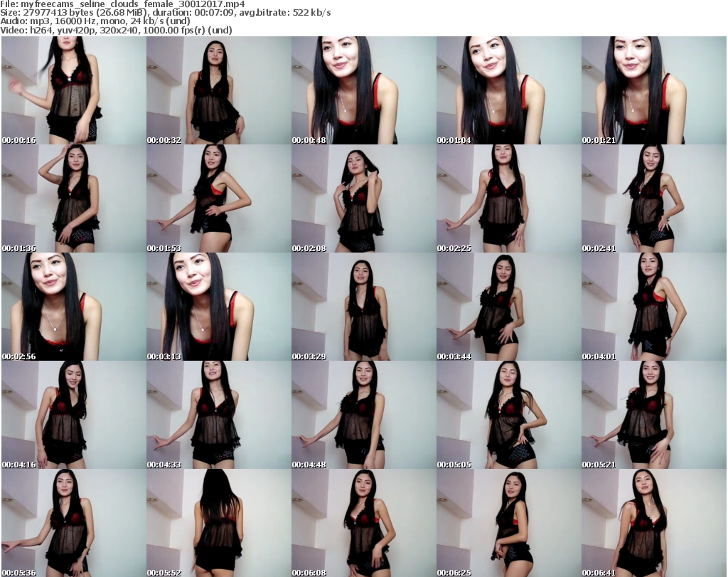Choose the thumbnail stamped 00:05:52
728x577 pixels.
pyautogui.click(x=219, y=523)
